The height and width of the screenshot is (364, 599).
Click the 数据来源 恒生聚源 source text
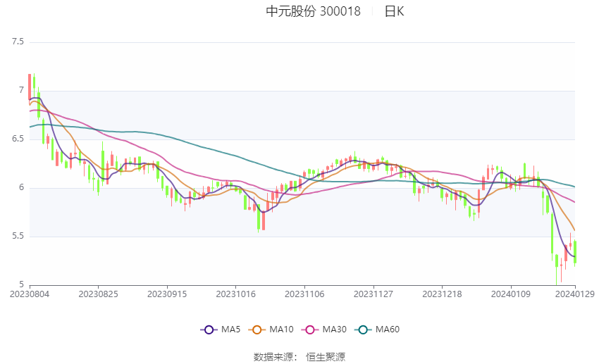[x=299, y=357]
